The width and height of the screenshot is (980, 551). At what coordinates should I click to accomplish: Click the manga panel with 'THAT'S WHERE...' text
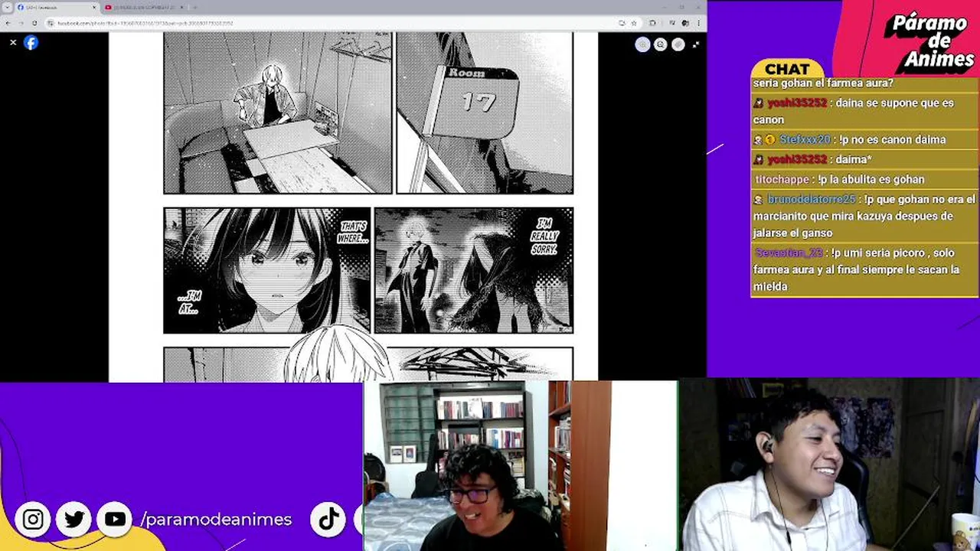tap(267, 270)
